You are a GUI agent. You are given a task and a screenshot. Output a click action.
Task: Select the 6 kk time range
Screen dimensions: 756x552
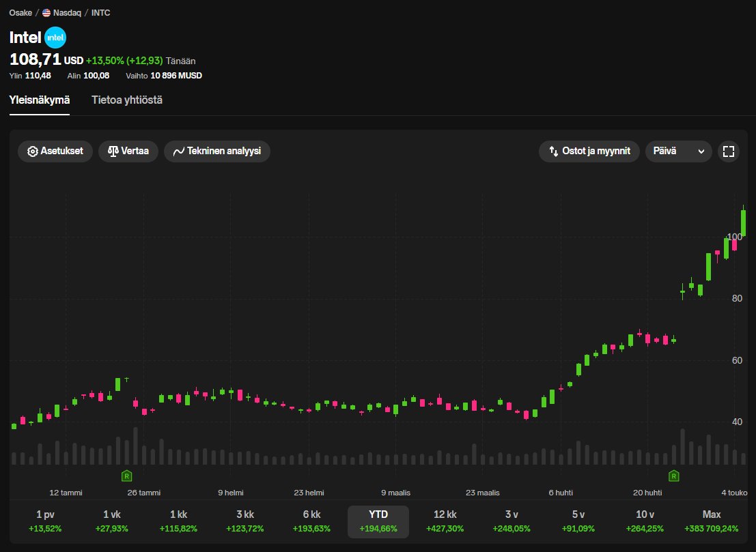(311, 521)
